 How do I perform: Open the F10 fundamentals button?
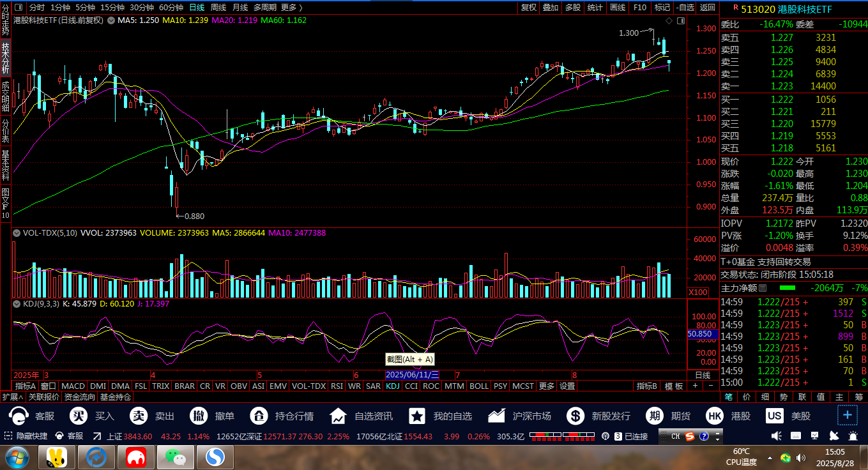pyautogui.click(x=640, y=8)
